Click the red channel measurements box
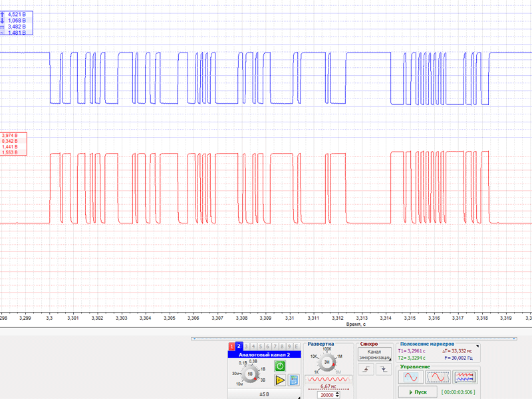The width and height of the screenshot is (532, 399). [13, 144]
